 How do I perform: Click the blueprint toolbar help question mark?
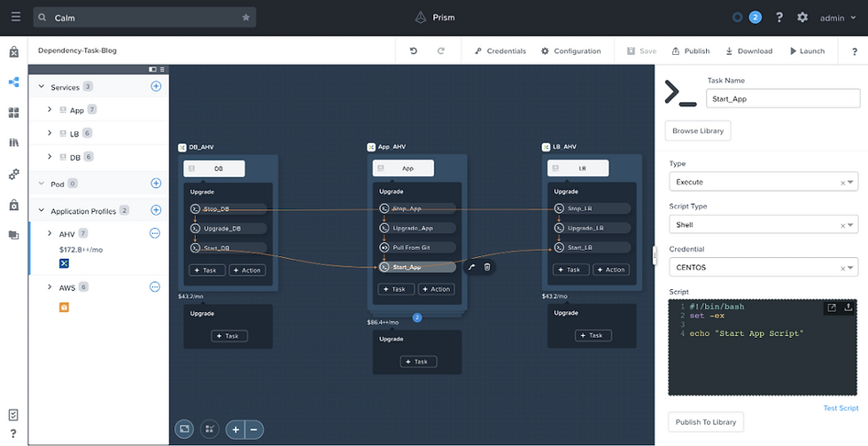coord(854,51)
